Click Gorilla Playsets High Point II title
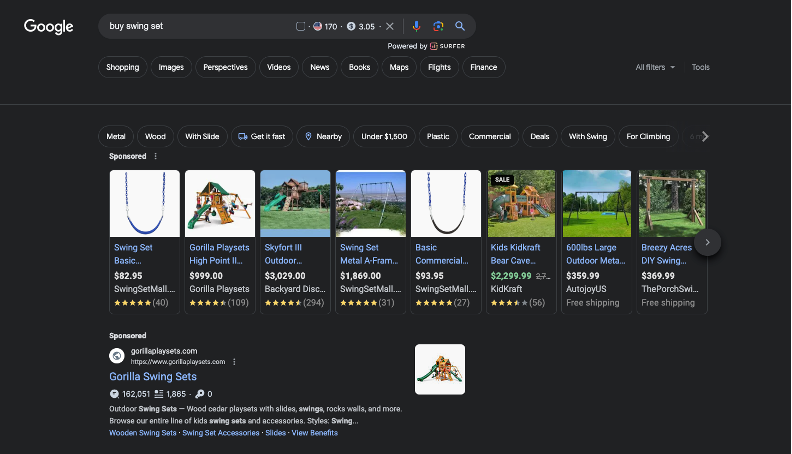The height and width of the screenshot is (454, 792). pos(219,254)
